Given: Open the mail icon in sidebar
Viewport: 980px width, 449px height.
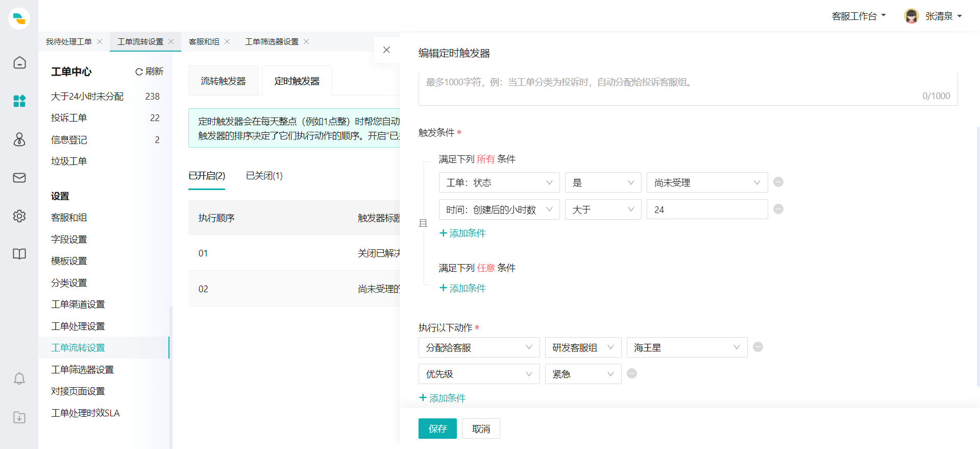Looking at the screenshot, I should coord(19,178).
